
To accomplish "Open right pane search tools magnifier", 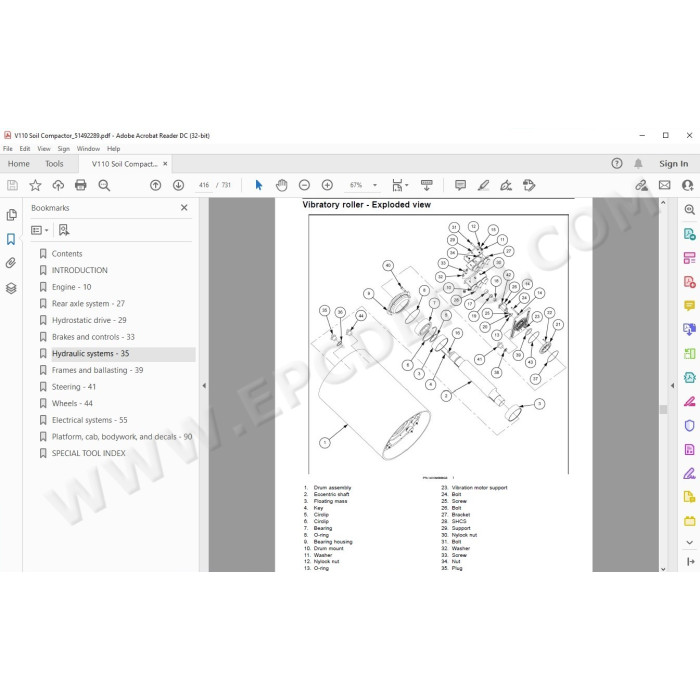I will click(x=689, y=209).
